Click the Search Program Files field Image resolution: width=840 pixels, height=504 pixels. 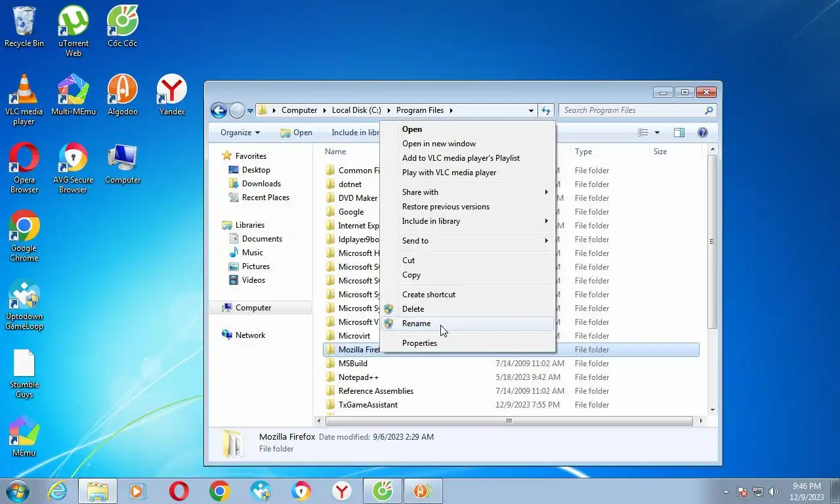click(637, 110)
